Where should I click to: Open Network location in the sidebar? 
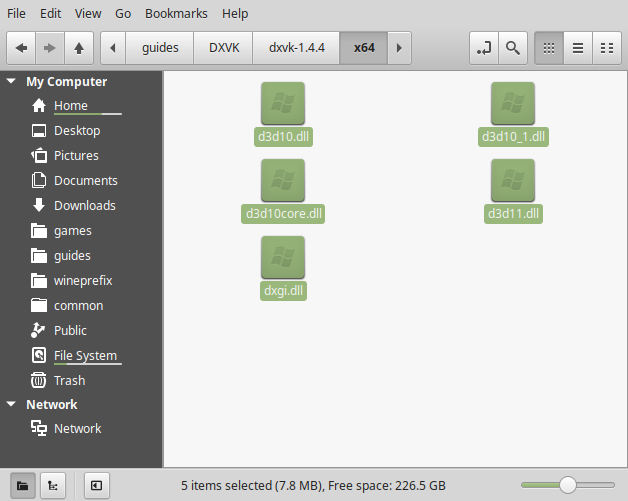80,429
